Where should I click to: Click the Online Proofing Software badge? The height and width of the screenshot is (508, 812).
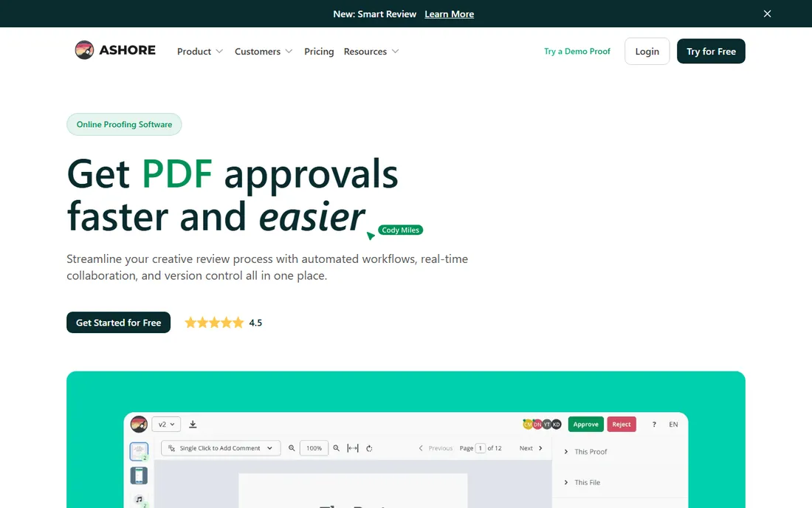[x=124, y=124]
